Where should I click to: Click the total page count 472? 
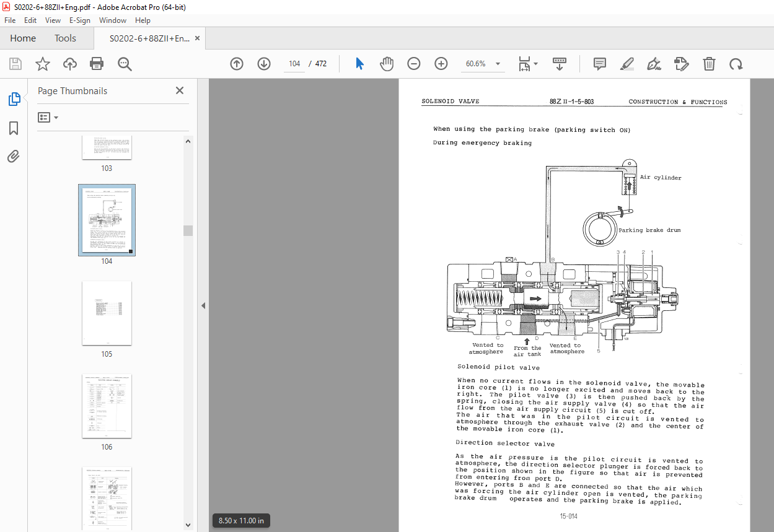click(321, 64)
